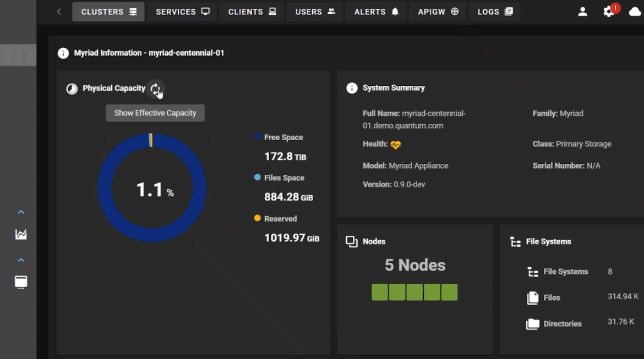
Task: Open the window panel icon in sidebar
Action: coord(21,282)
